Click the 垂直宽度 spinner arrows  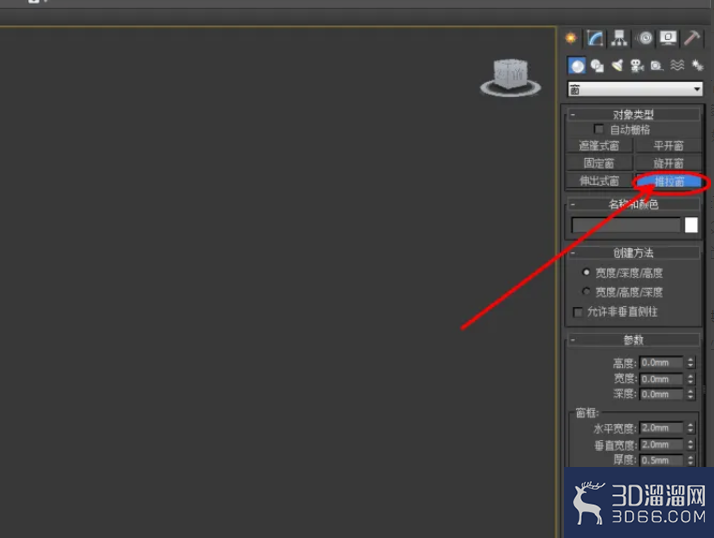click(x=690, y=444)
